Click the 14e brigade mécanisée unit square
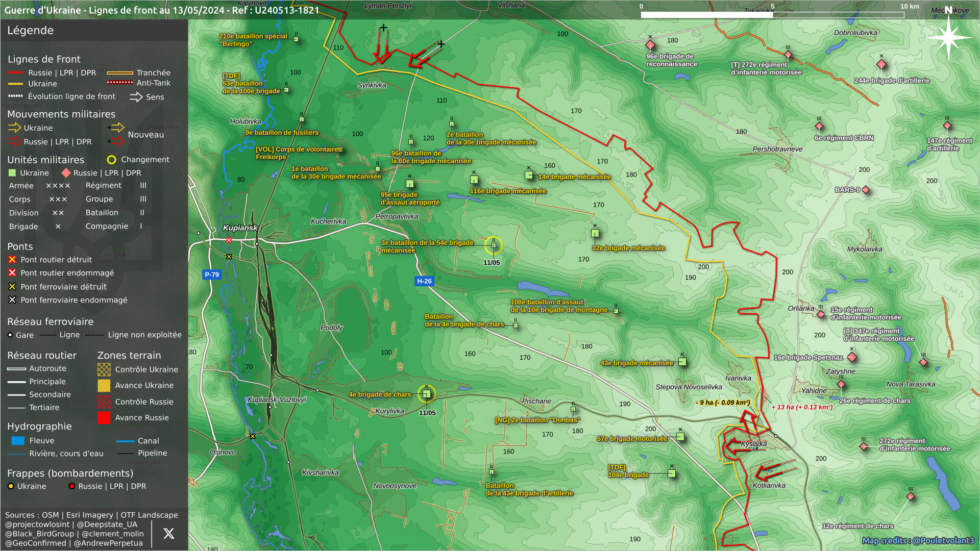The width and height of the screenshot is (980, 551). click(x=529, y=175)
